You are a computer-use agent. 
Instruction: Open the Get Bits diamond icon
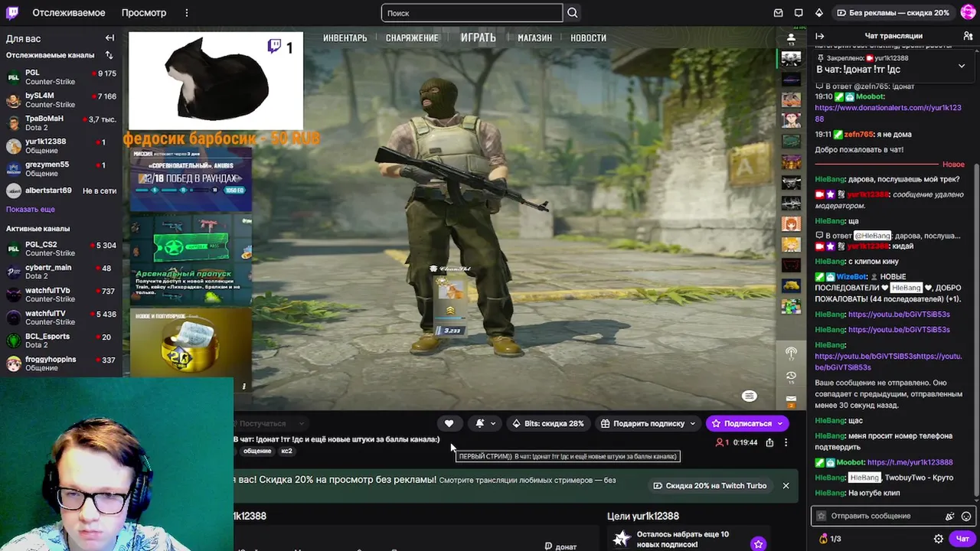[x=818, y=13]
